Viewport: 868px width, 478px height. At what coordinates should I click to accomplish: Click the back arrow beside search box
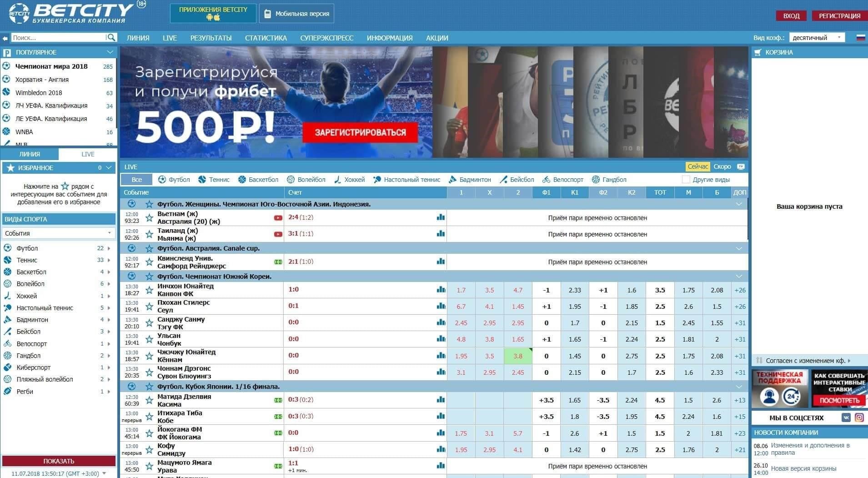coord(5,38)
